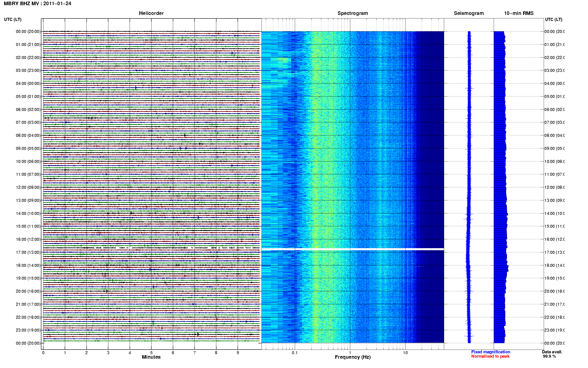Click the '03:00 (23:00)' left time label
The width and height of the screenshot is (588, 368).
(28, 70)
